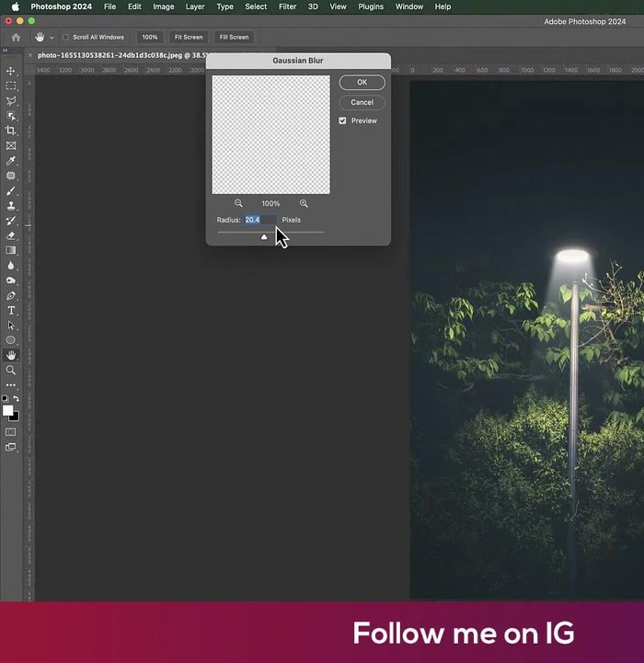Open the Filter menu
This screenshot has width=644, height=663.
(x=287, y=6)
